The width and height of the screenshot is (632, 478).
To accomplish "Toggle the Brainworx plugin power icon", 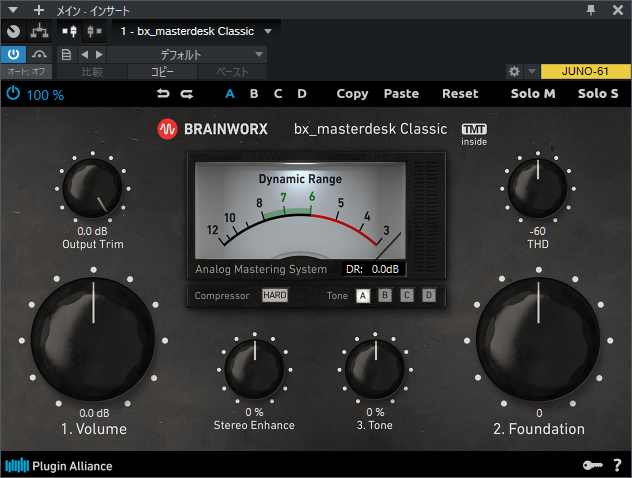I will (x=13, y=94).
